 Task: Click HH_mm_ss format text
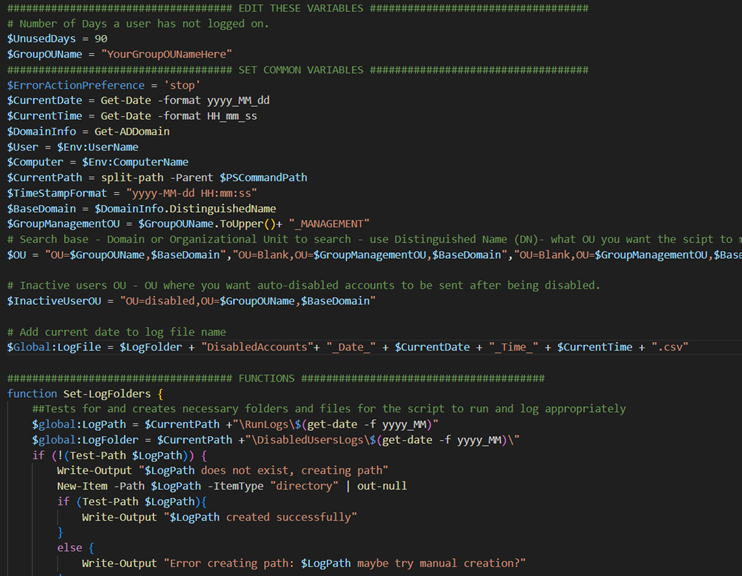pos(232,116)
